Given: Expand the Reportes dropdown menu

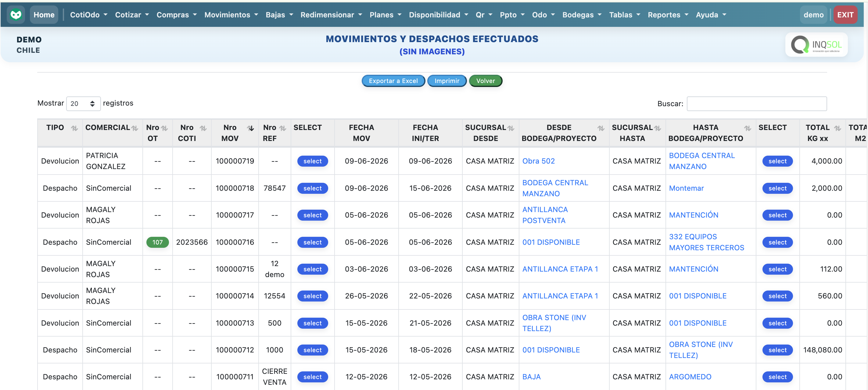Looking at the screenshot, I should 668,15.
